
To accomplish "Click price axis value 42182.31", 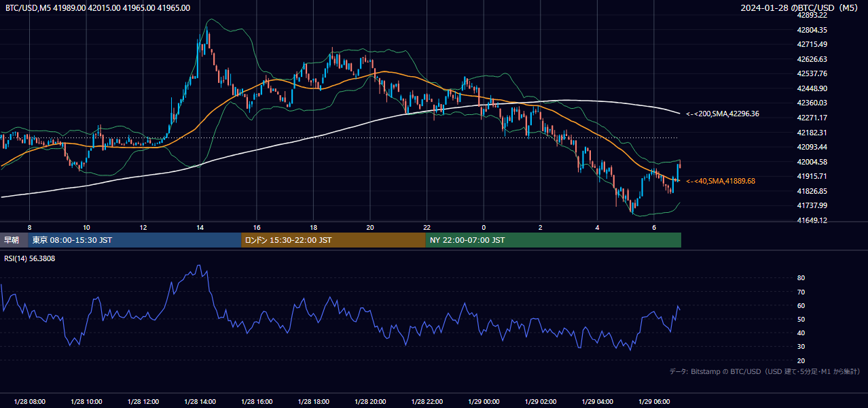I will [x=813, y=133].
